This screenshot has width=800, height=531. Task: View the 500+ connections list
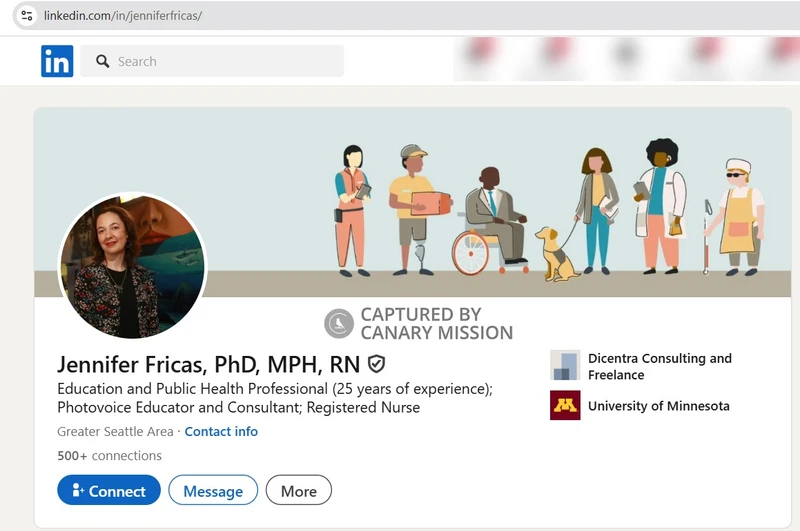point(109,455)
